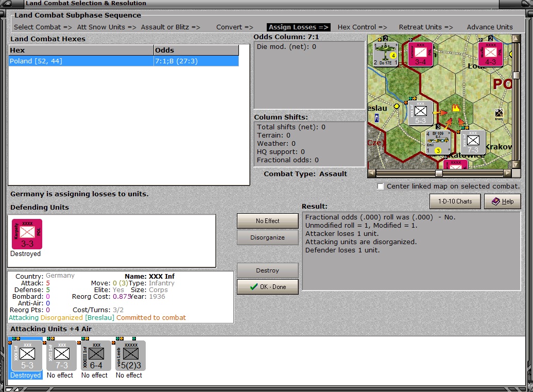Click the Destroy button

coord(267,270)
